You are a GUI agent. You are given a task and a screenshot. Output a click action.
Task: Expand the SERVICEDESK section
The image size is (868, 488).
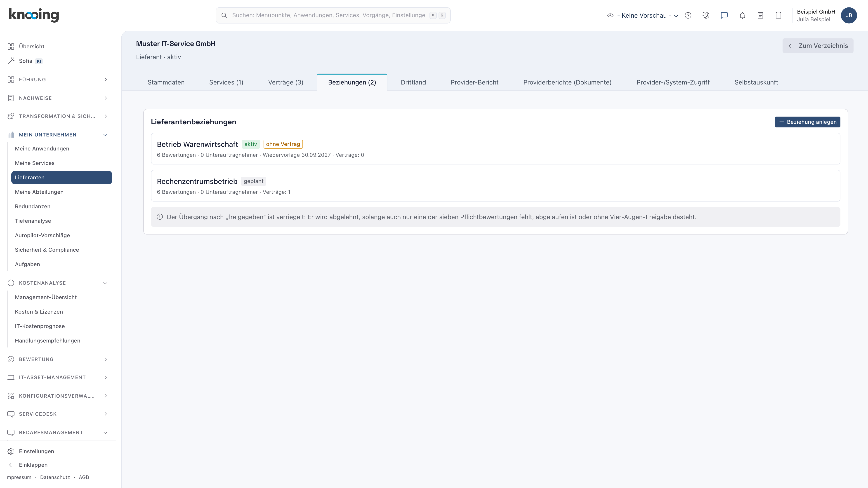58,414
